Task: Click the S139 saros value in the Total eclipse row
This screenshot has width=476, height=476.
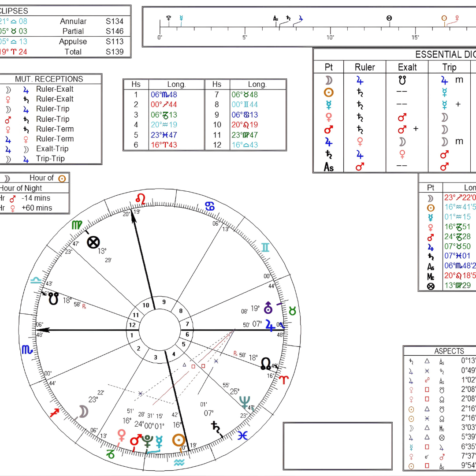Action: pos(115,52)
